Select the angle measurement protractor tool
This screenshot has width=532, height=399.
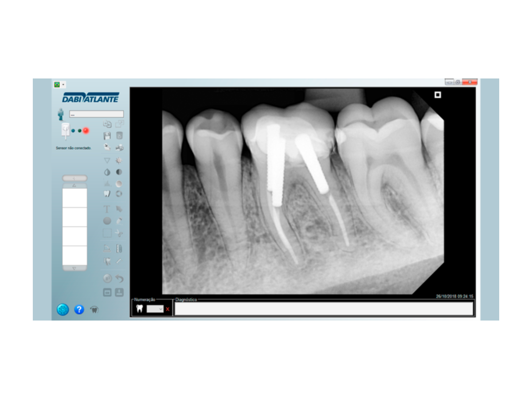point(107,248)
